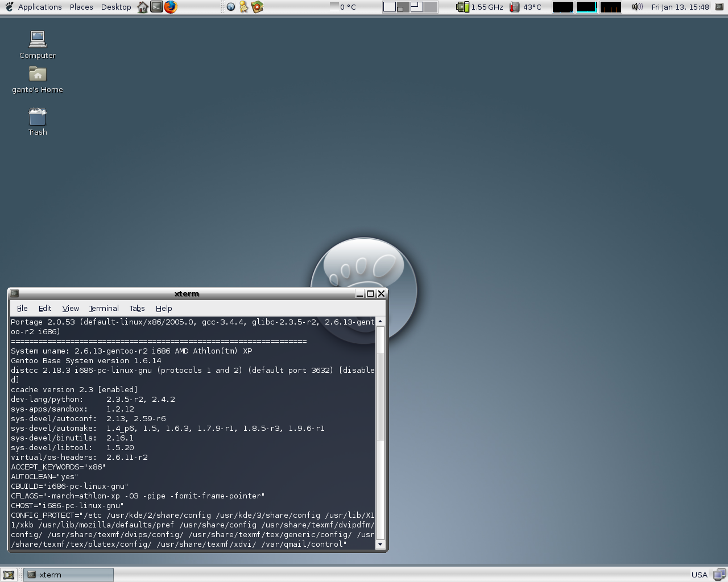The image size is (728, 582).
Task: Open the Trash desktop icon
Action: [38, 117]
